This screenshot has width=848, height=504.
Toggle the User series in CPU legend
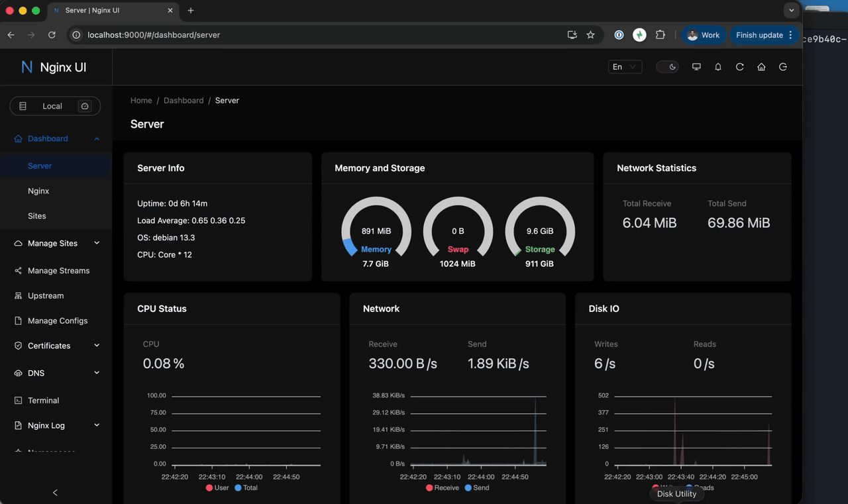tap(217, 488)
